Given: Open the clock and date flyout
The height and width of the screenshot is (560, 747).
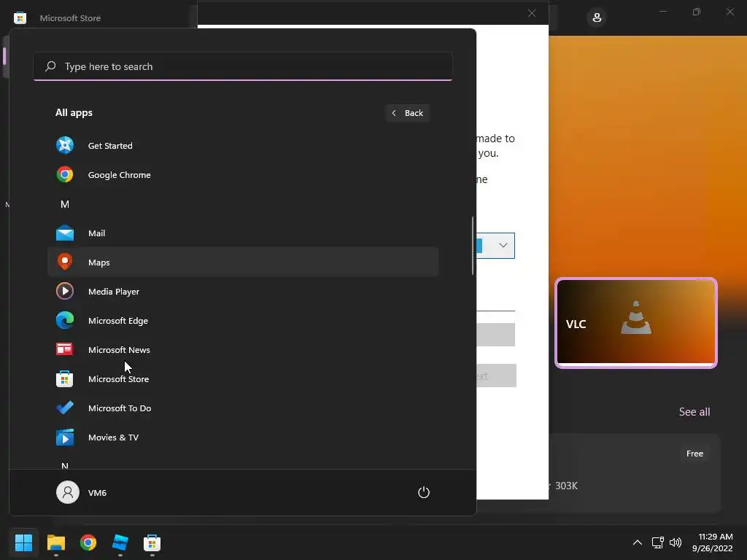Looking at the screenshot, I should tap(712, 542).
